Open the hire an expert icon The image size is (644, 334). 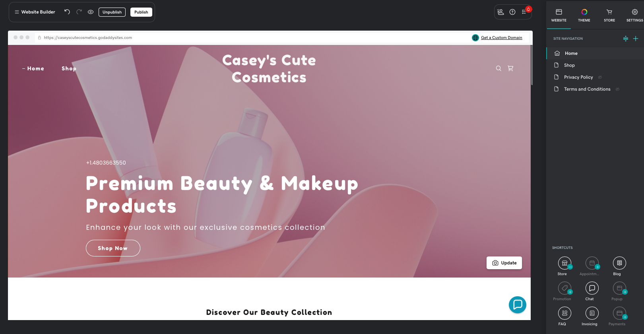[x=500, y=12]
